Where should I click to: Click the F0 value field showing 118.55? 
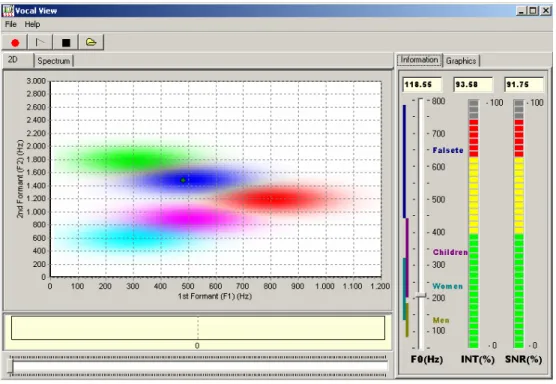click(422, 84)
